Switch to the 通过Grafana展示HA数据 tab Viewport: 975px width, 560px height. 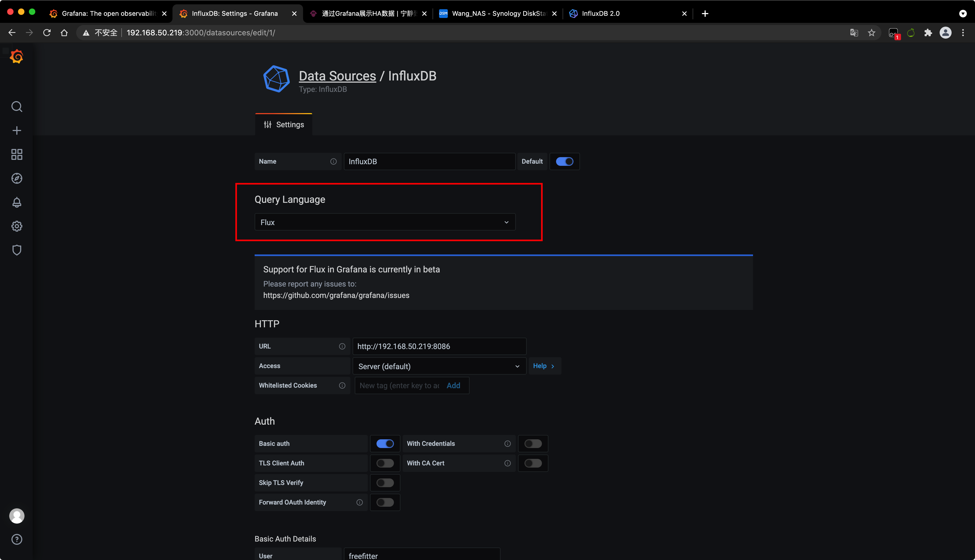point(368,14)
